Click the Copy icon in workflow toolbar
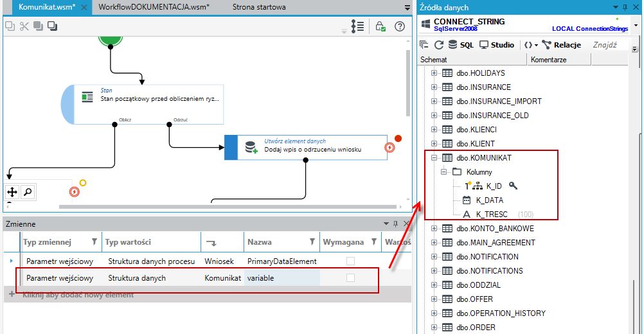Image resolution: width=644 pixels, height=334 pixels. coord(10,26)
